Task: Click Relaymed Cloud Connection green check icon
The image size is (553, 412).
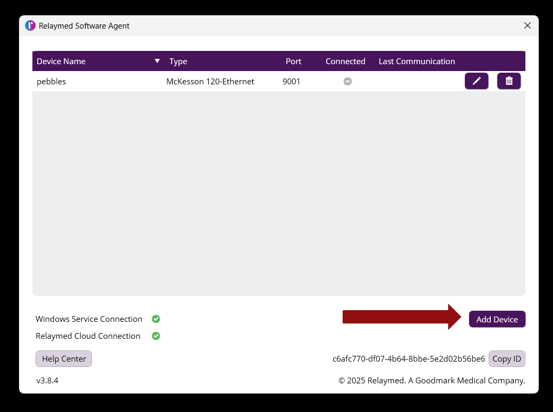Action: [x=156, y=336]
